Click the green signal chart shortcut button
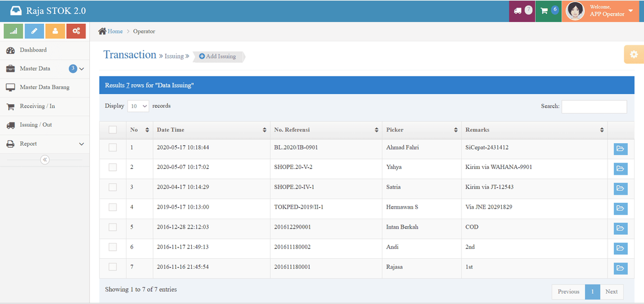Screen dimensions: 644x304 [14, 31]
